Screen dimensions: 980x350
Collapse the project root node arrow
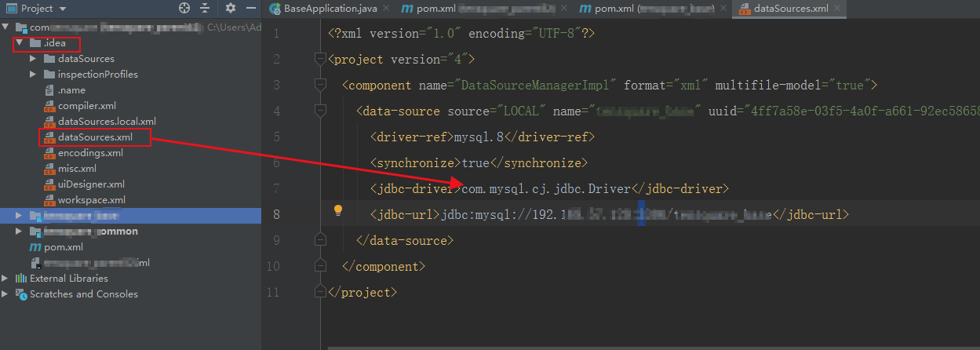point(6,27)
